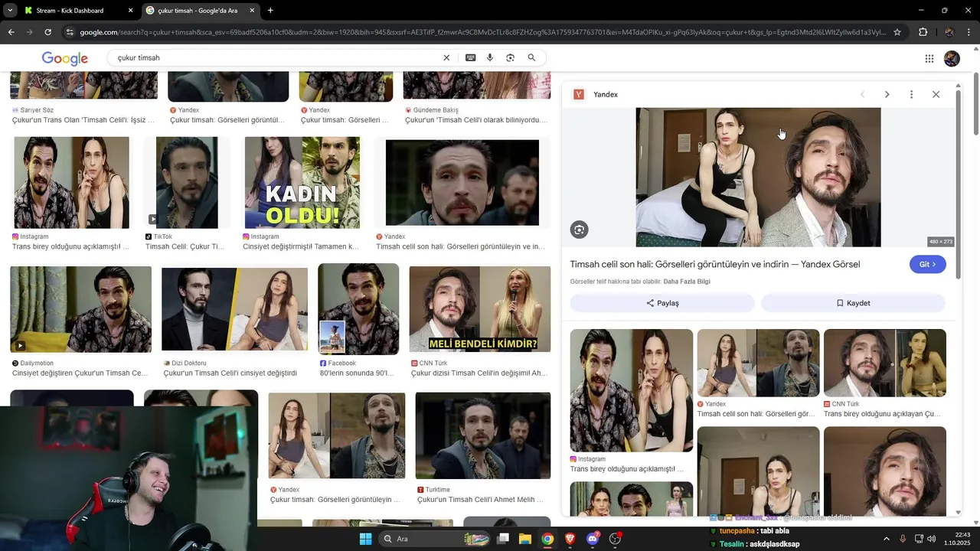Open Discord from the taskbar

[592, 539]
